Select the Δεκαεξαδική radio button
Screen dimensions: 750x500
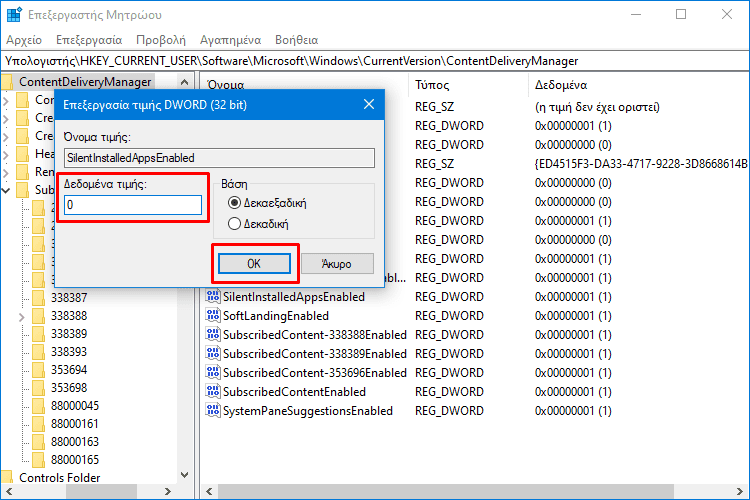234,203
